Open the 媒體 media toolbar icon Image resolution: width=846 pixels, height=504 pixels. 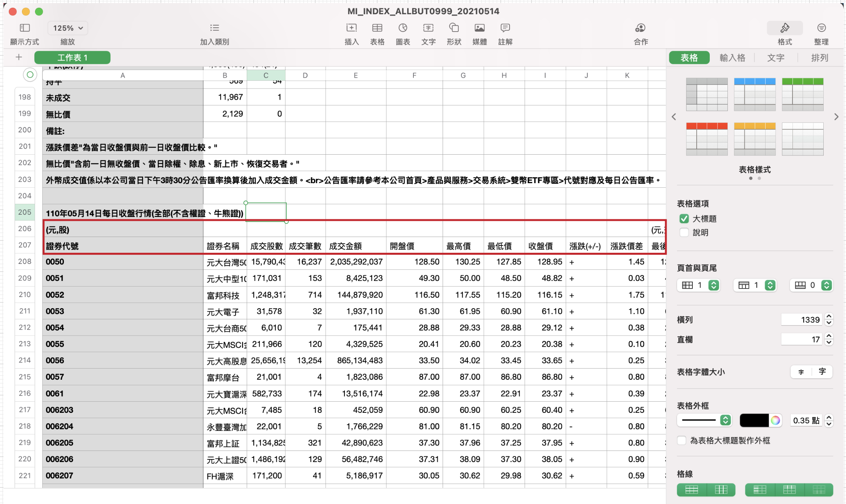point(480,28)
